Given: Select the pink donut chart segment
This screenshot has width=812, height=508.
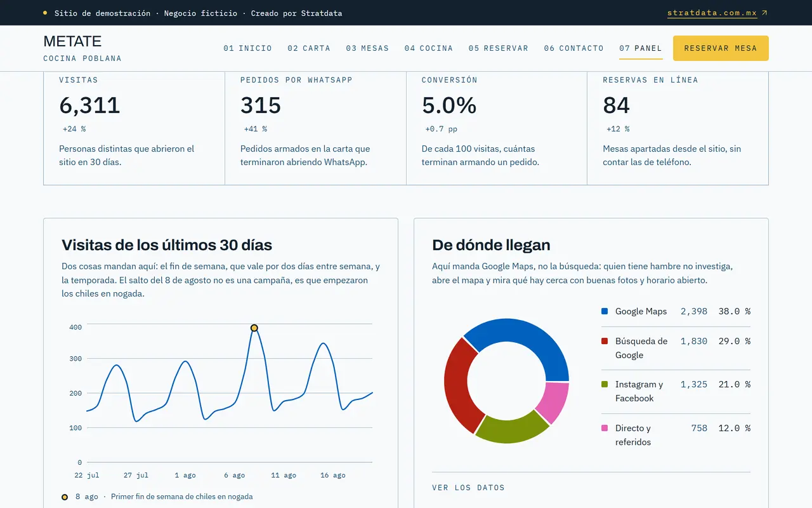Looking at the screenshot, I should 553,403.
